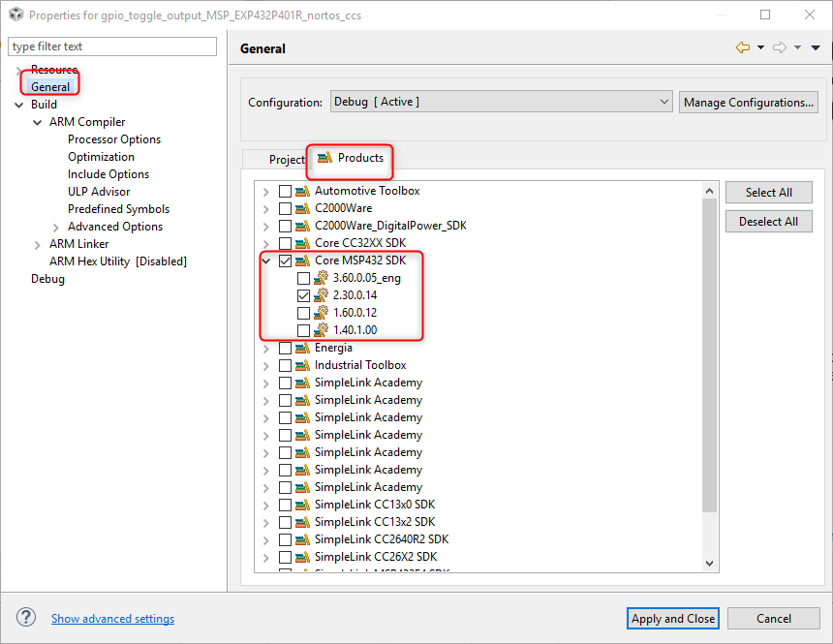Click the Core MSP432 SDK package icon
The width and height of the screenshot is (833, 644).
point(303,261)
